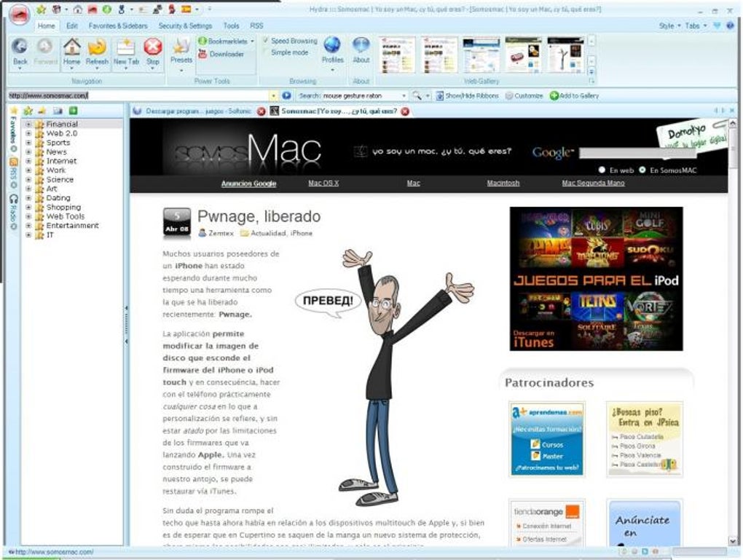Select the 'En web' radio option
Image resolution: width=743 pixels, height=560 pixels.
point(602,170)
